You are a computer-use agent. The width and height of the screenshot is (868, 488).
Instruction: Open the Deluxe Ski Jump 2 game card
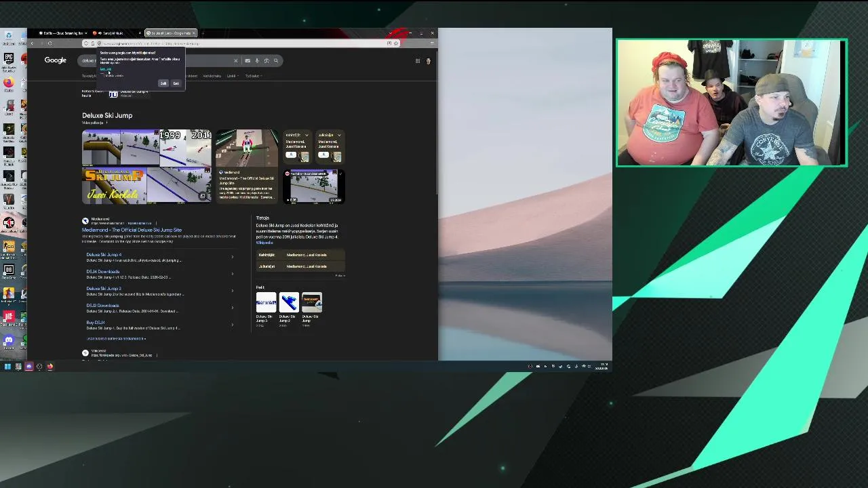click(289, 309)
